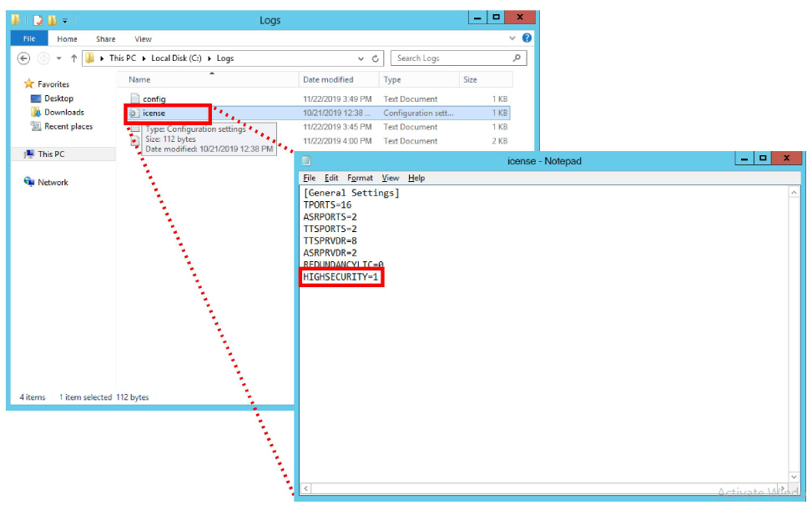The width and height of the screenshot is (812, 510).
Task: Click the 11/22/2019 4:00 PM file row
Action: point(319,141)
